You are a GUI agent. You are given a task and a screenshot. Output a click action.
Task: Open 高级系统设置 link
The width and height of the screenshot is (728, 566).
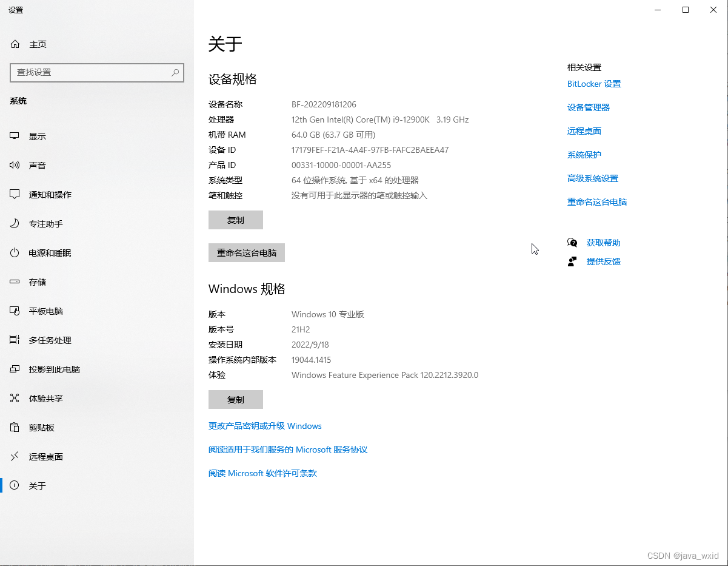593,178
